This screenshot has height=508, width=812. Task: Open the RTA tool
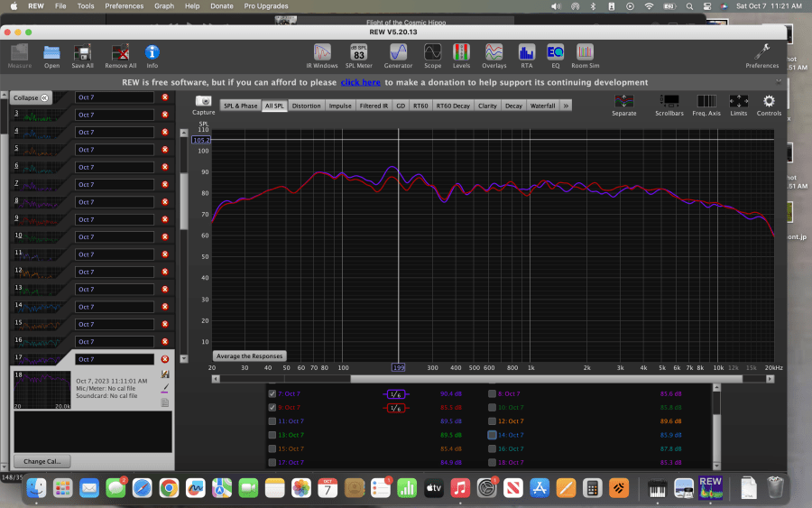pos(527,56)
